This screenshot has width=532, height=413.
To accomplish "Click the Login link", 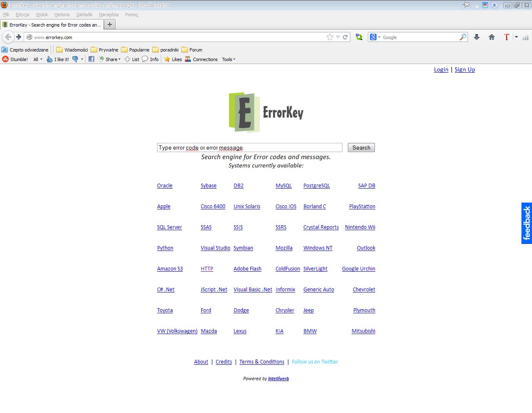I will [441, 69].
